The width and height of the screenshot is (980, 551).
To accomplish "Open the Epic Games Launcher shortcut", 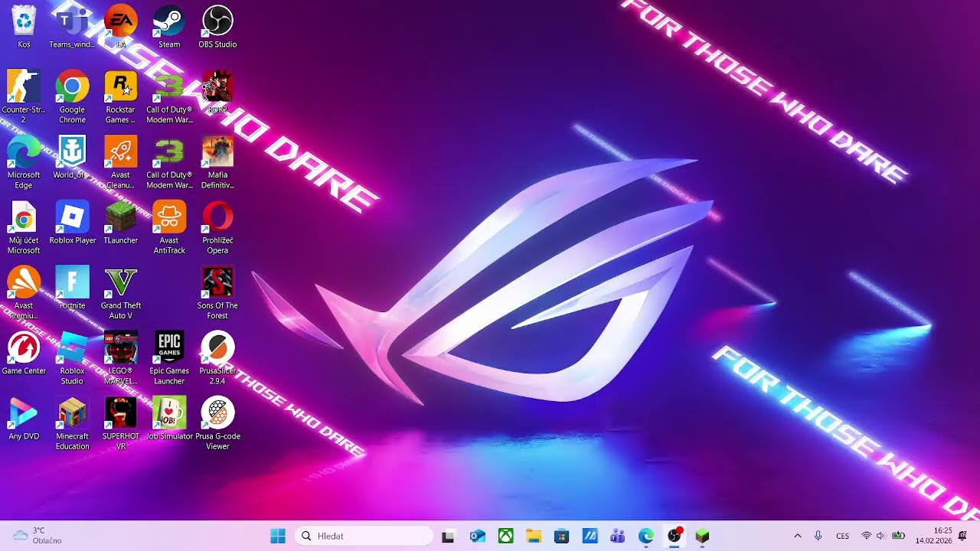I will tap(169, 358).
